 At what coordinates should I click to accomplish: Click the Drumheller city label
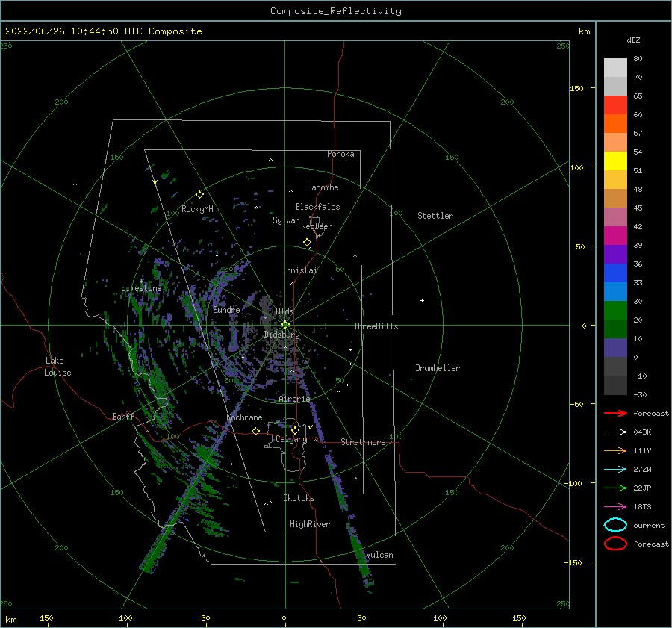[x=438, y=368]
